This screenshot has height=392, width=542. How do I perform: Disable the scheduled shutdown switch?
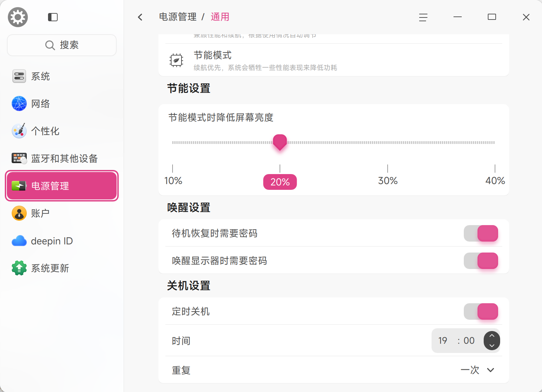point(481,311)
